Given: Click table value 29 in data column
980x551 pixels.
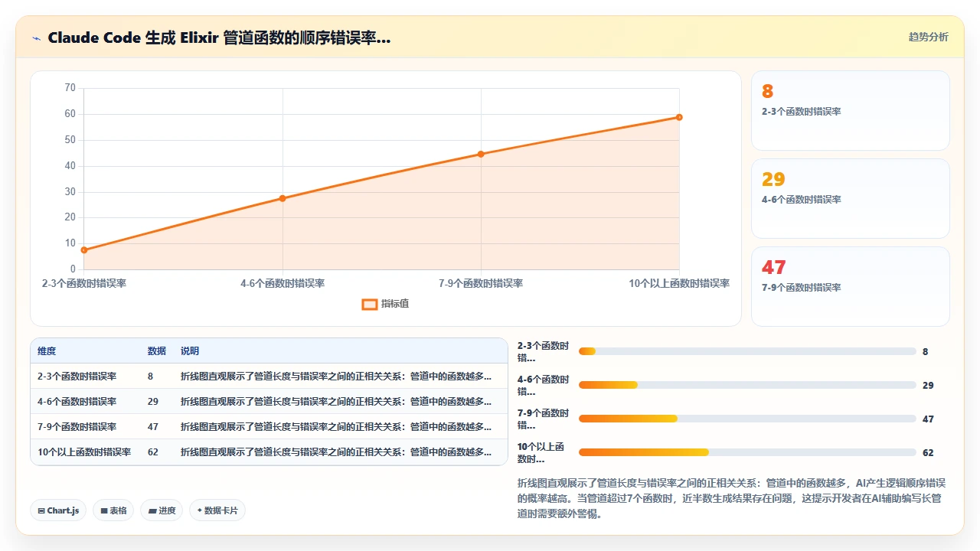Looking at the screenshot, I should (153, 401).
